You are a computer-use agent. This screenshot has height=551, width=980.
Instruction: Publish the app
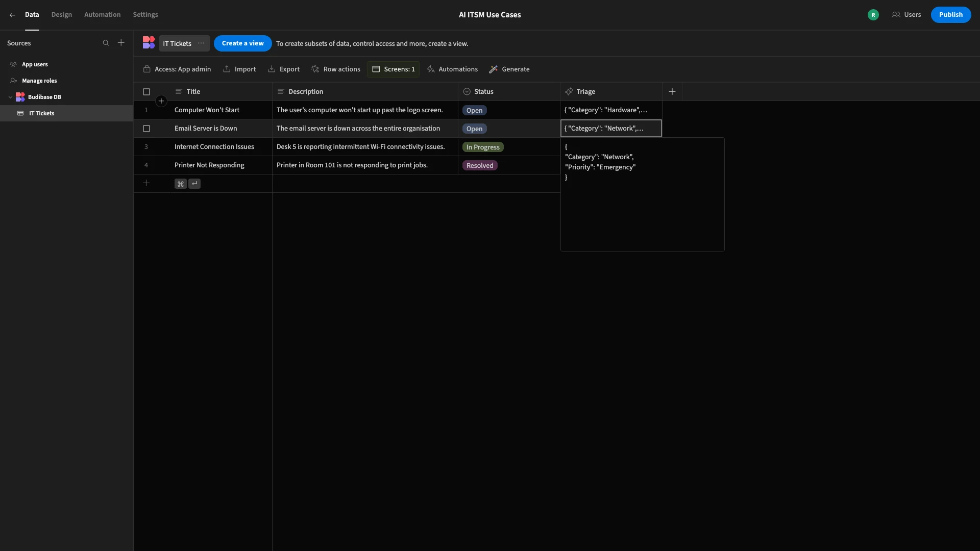pyautogui.click(x=950, y=15)
